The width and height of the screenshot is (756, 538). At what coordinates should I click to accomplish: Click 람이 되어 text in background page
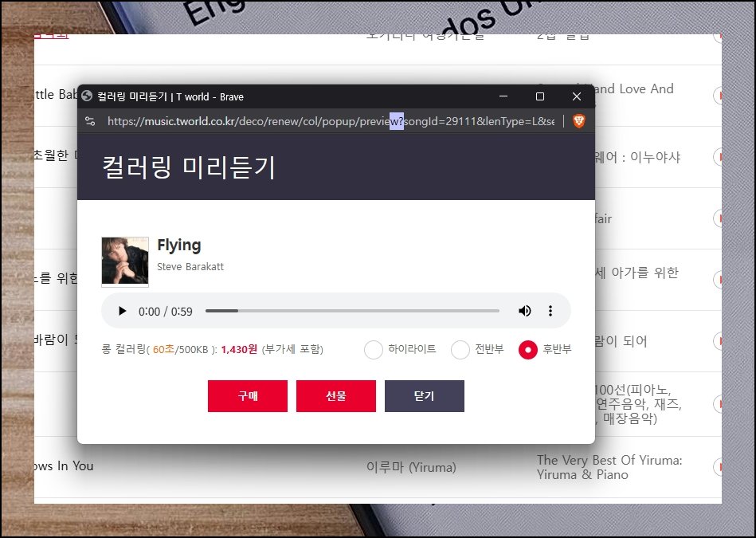click(621, 341)
